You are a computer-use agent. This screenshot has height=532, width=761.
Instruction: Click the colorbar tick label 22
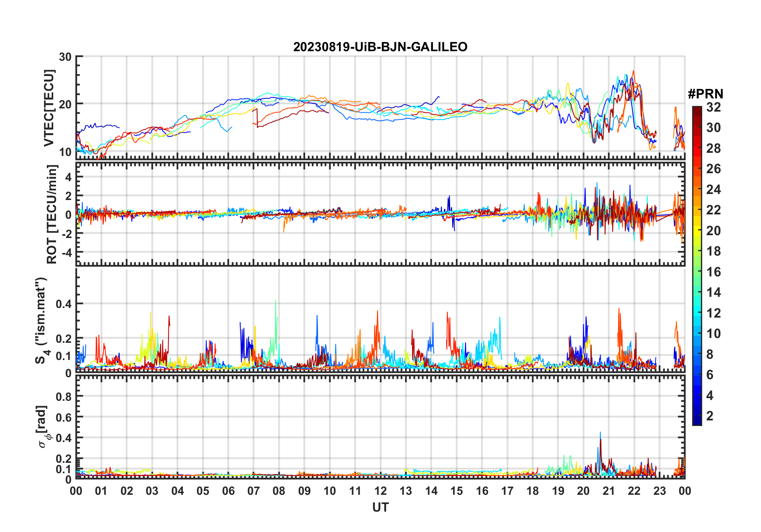pyautogui.click(x=713, y=210)
